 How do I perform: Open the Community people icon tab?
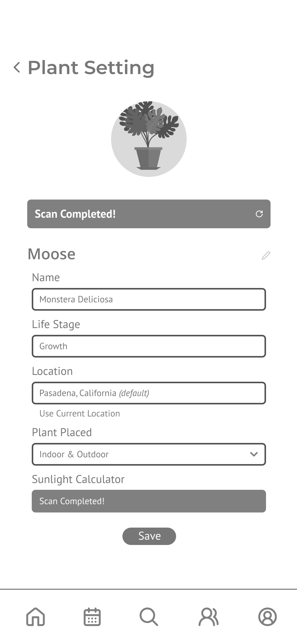(x=209, y=617)
